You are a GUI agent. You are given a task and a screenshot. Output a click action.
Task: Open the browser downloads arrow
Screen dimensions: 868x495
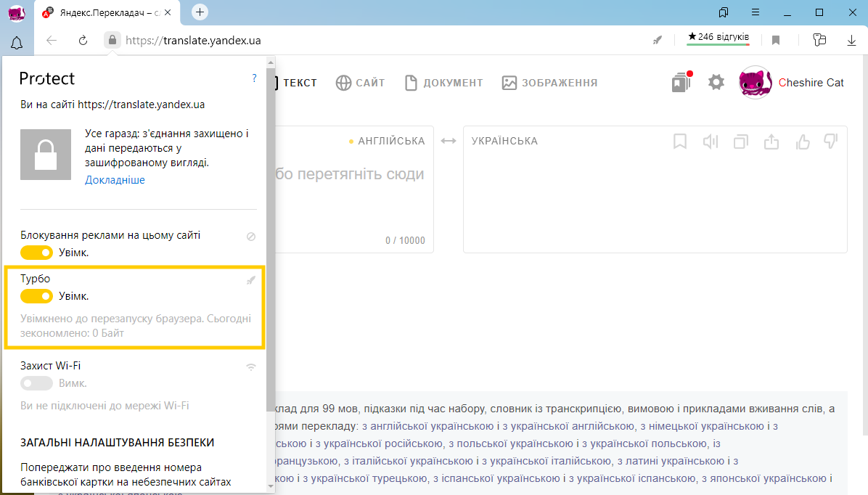coord(851,40)
